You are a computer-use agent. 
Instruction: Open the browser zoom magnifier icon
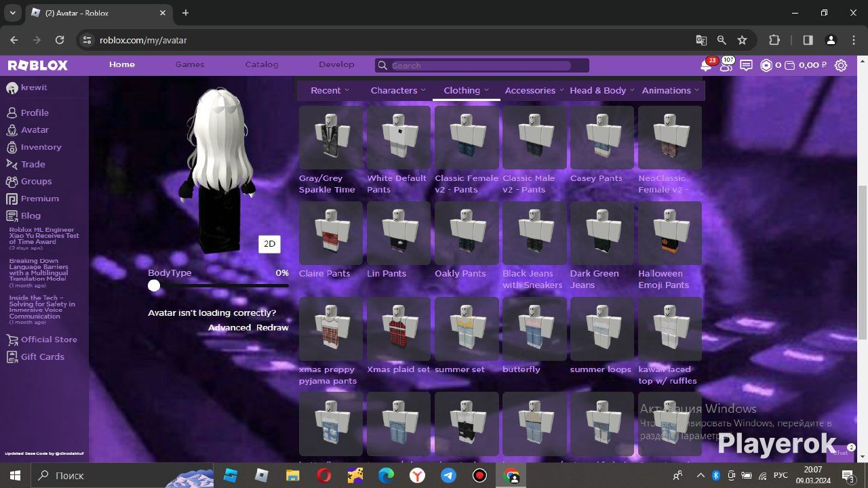[722, 40]
